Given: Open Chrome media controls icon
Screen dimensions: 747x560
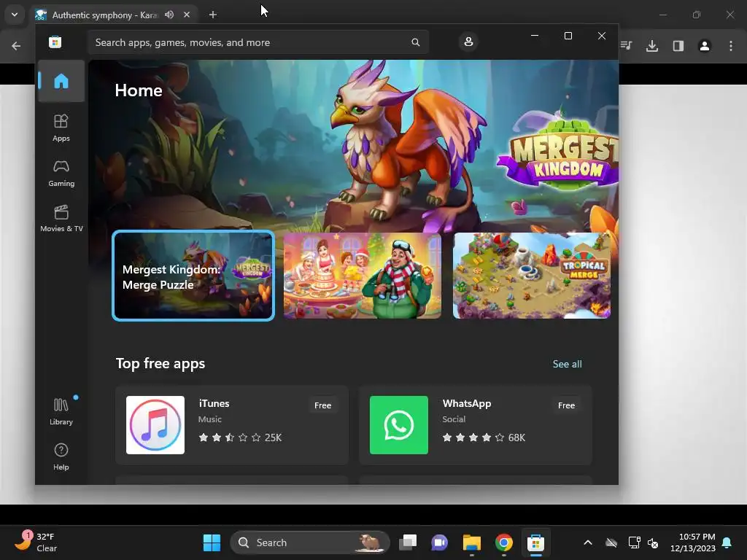Looking at the screenshot, I should [x=626, y=46].
